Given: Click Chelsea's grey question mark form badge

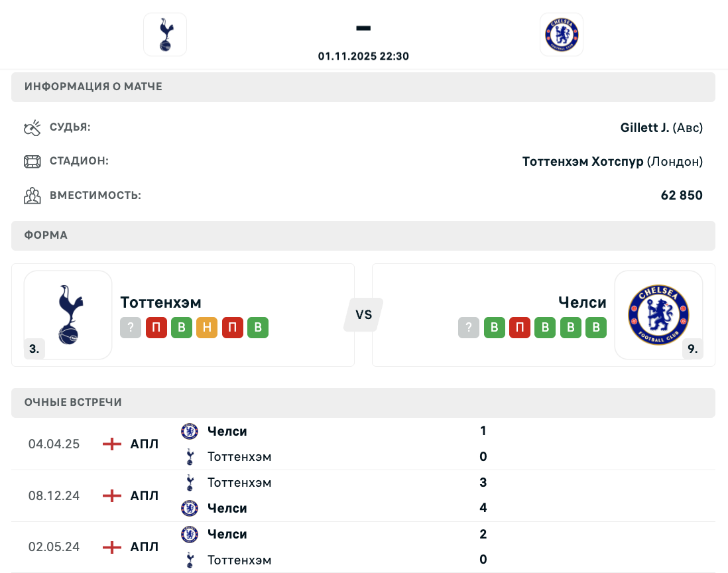Looking at the screenshot, I should tap(469, 328).
